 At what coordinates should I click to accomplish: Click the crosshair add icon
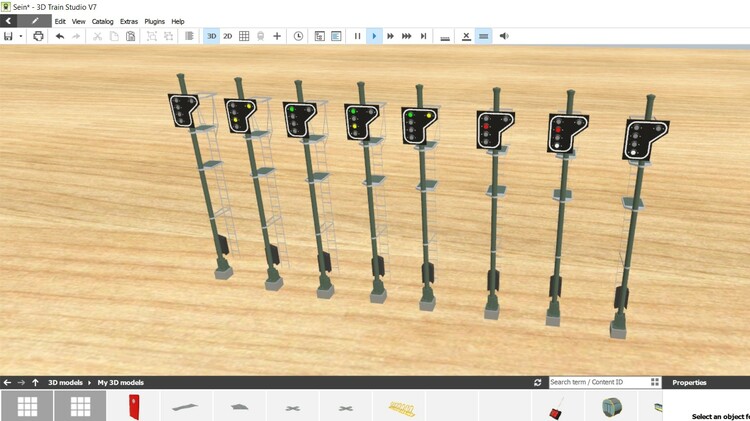click(x=277, y=36)
